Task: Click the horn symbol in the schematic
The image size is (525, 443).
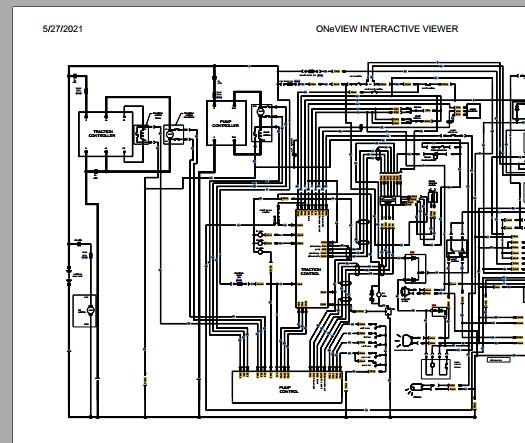Action: (405, 292)
